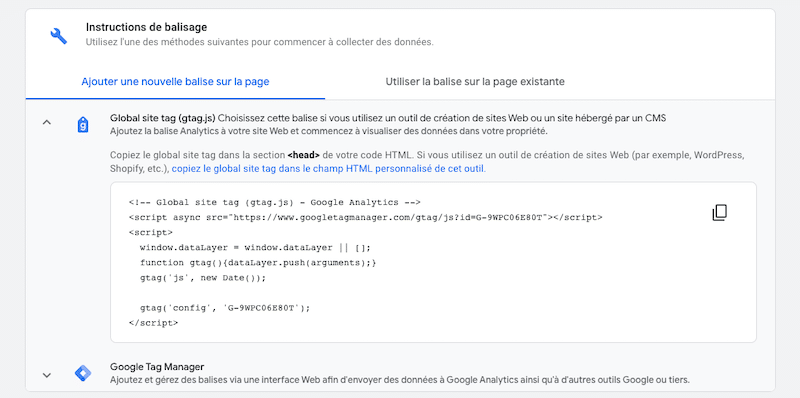Click text Utilisez l'une des méthodes suivantes

[x=260, y=42]
